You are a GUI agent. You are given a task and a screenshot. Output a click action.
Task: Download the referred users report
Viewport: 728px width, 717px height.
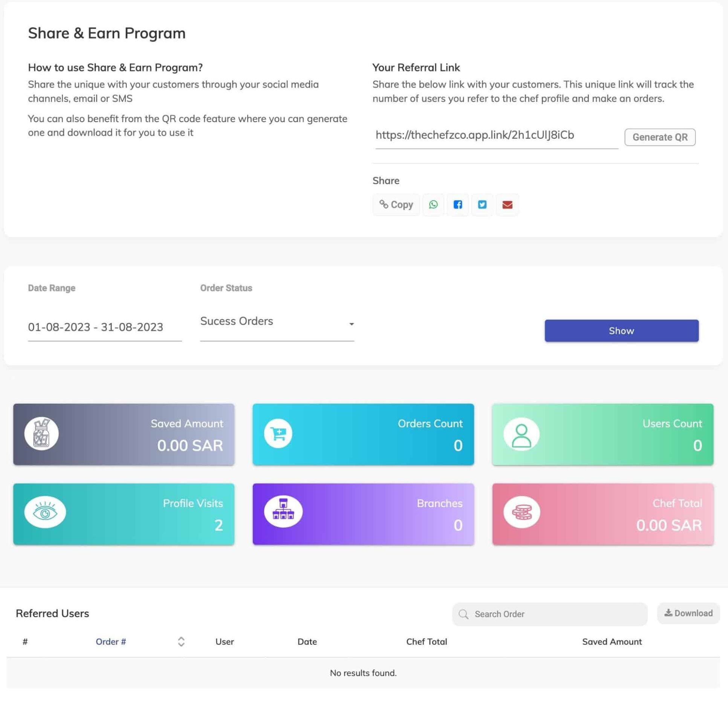pyautogui.click(x=688, y=613)
